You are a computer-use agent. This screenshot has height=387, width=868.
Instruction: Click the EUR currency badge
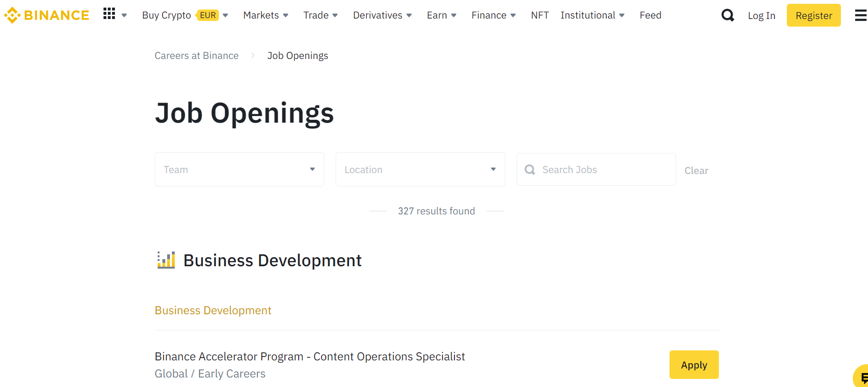(x=208, y=15)
